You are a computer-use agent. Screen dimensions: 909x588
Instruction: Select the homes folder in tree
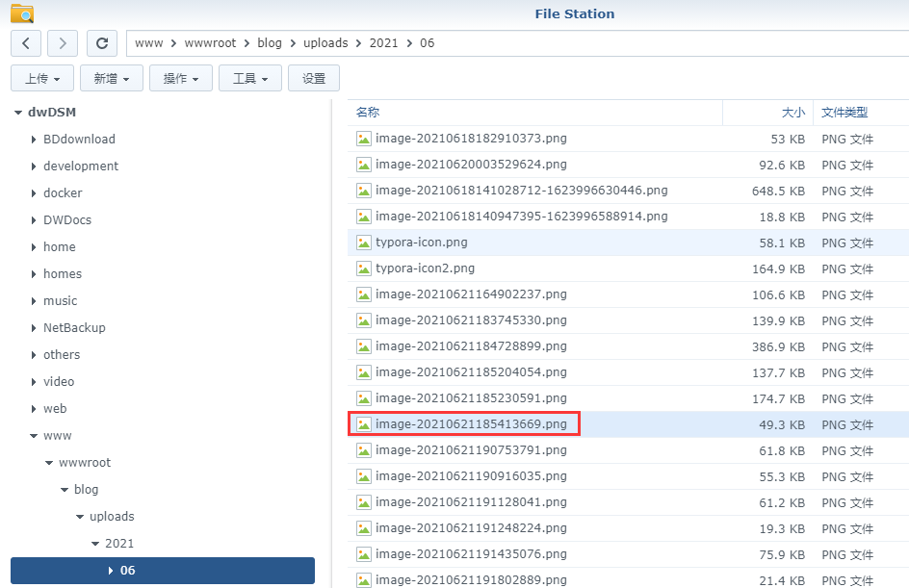coord(63,274)
